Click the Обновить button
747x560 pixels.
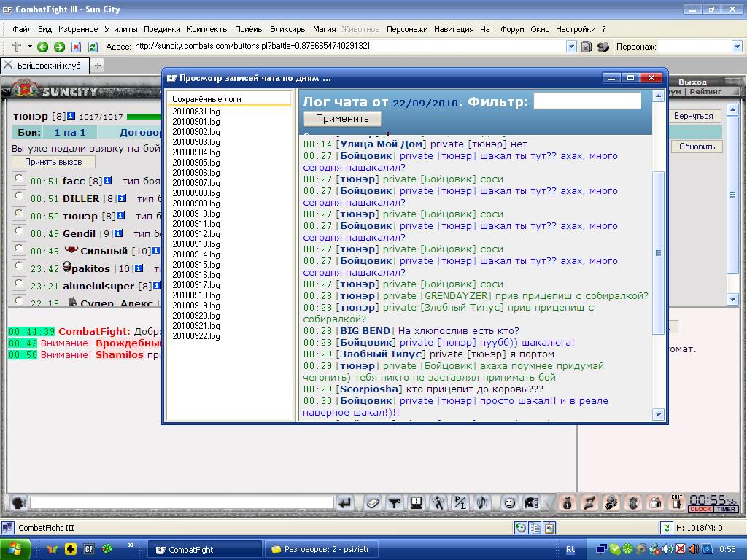(x=697, y=147)
